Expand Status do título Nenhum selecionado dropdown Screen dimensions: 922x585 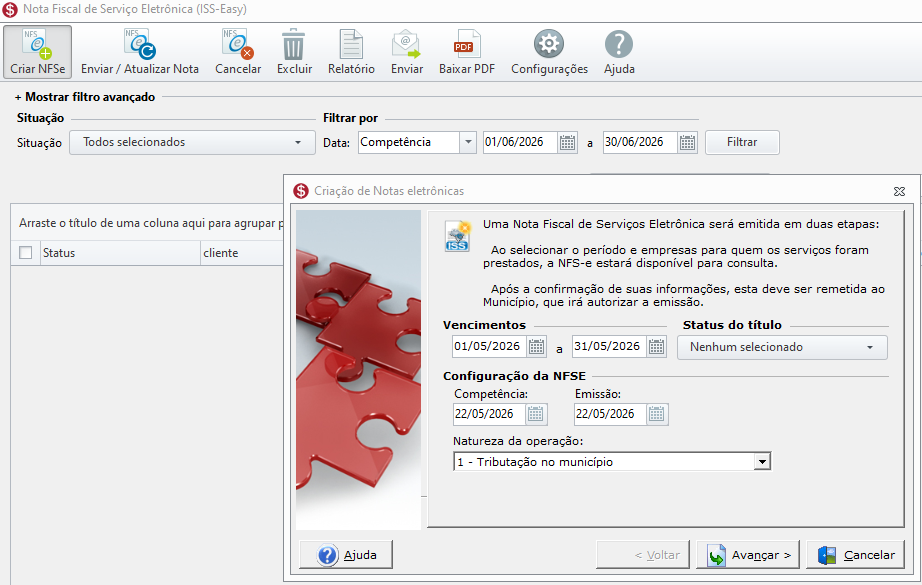tap(782, 347)
